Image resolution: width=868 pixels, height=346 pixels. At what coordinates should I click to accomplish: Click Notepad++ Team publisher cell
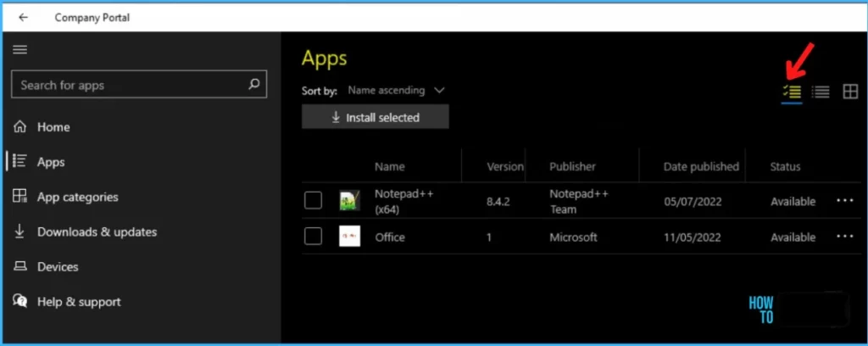[x=579, y=202]
